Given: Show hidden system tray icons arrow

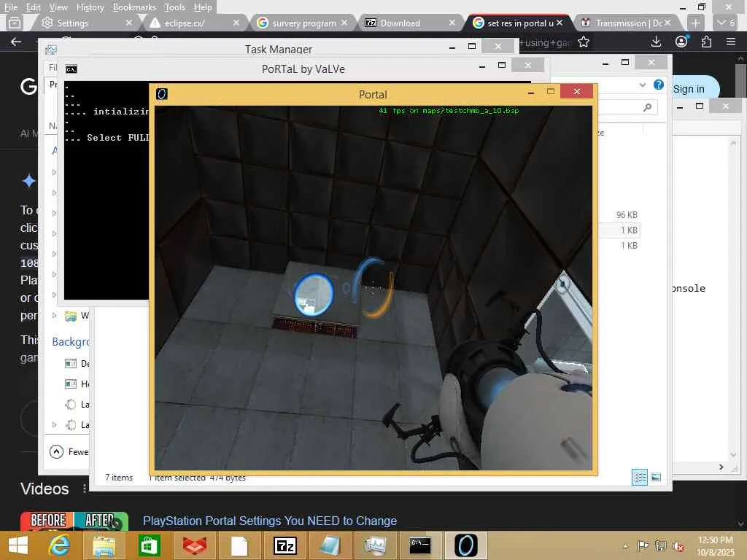Looking at the screenshot, I should pos(625,546).
